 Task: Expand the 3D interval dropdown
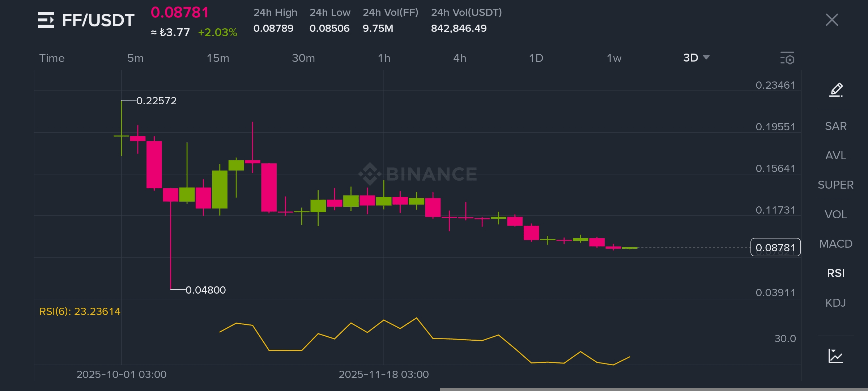(696, 58)
